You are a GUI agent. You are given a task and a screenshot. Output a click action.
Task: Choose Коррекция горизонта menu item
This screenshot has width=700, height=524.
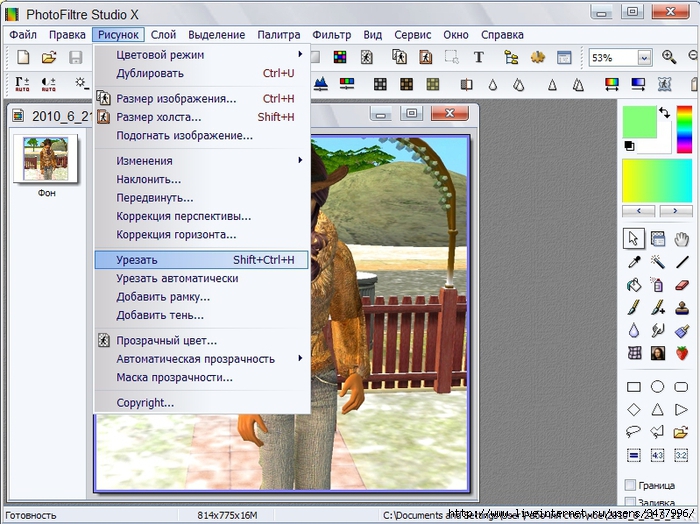pos(201,235)
